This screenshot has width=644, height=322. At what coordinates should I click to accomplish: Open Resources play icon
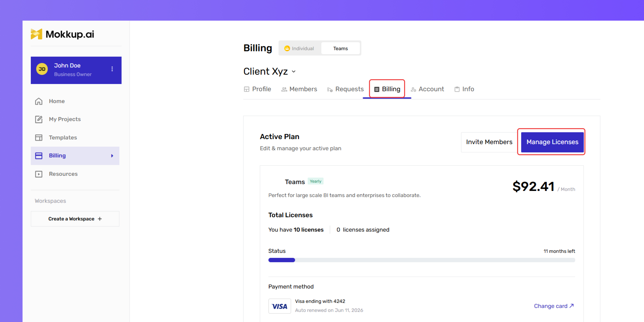tap(39, 174)
